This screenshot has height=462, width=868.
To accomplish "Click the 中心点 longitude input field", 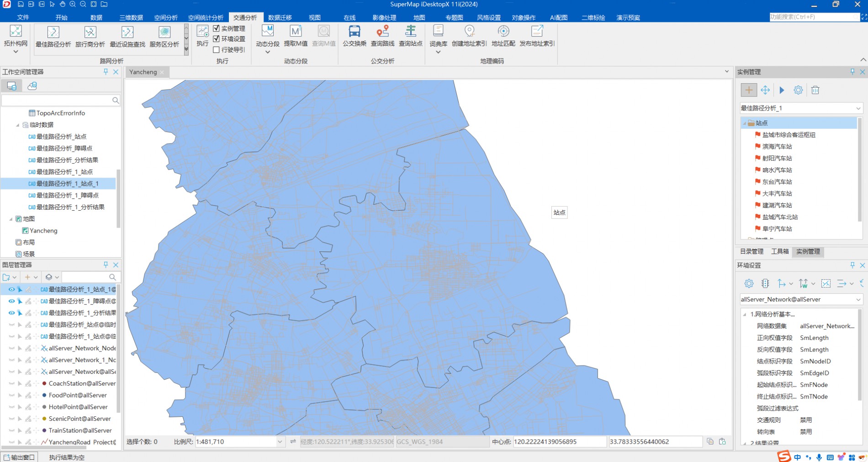I will [x=560, y=442].
